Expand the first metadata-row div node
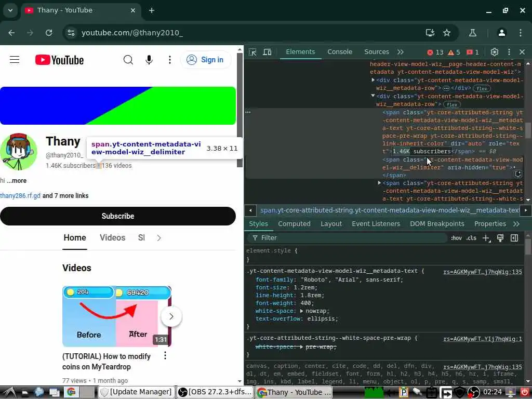532x399 pixels. pyautogui.click(x=373, y=80)
